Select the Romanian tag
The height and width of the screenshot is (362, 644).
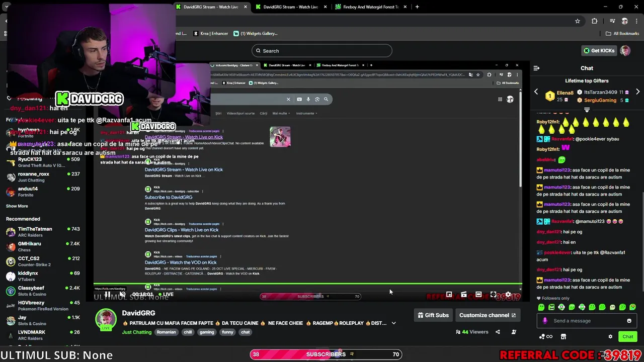[x=167, y=332]
